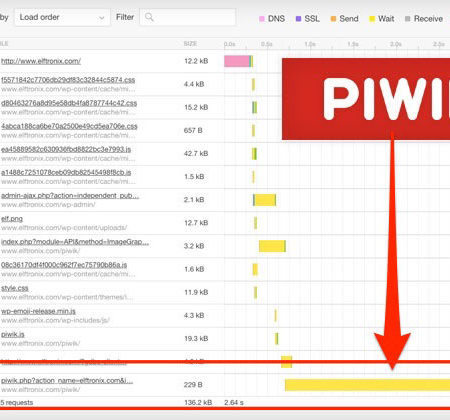Viewport: 450px width, 420px height.
Task: Open the http://www.elftronix.com/ request link
Action: 41,61
